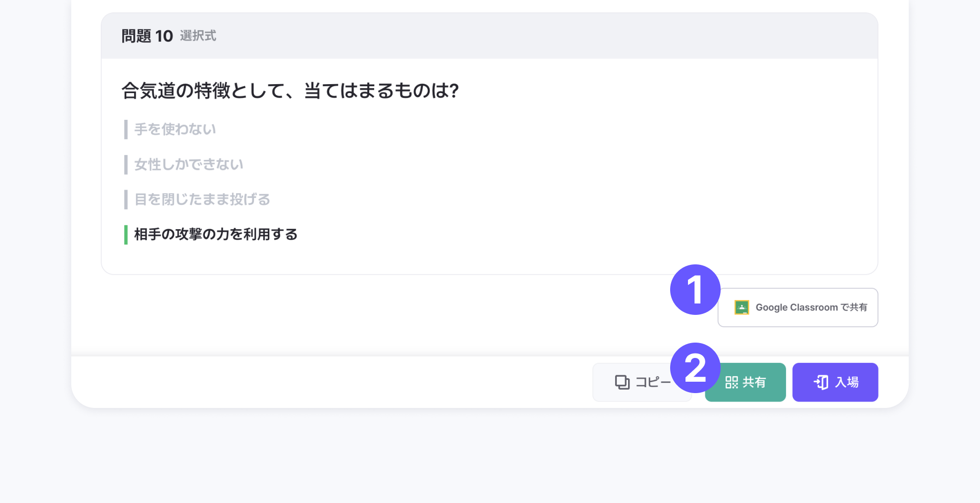Image resolution: width=980 pixels, height=503 pixels.
Task: Select the answer 手を使わない
Action: click(x=175, y=129)
